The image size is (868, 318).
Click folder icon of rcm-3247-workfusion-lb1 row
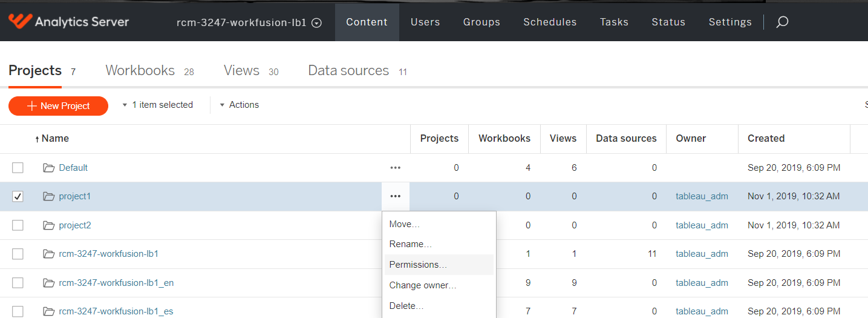[x=48, y=254]
